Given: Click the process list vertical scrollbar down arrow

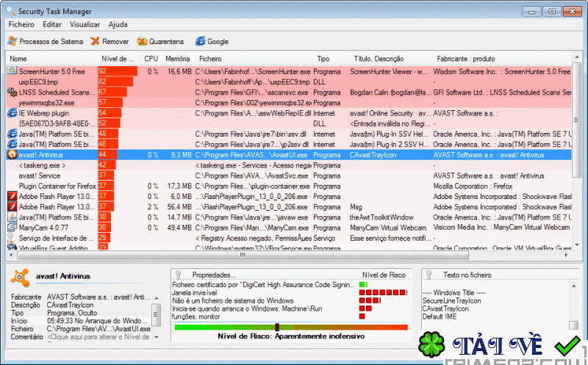Looking at the screenshot, I should (x=577, y=245).
